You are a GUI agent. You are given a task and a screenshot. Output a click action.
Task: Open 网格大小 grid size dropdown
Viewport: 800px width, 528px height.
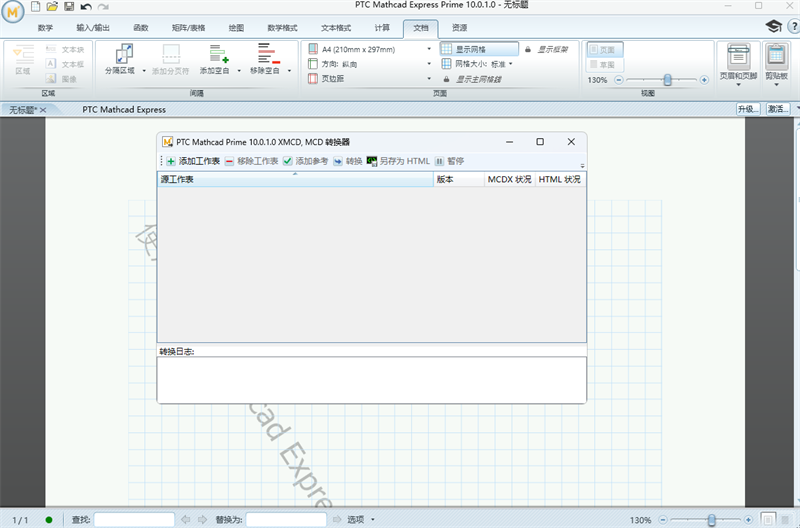[x=510, y=64]
